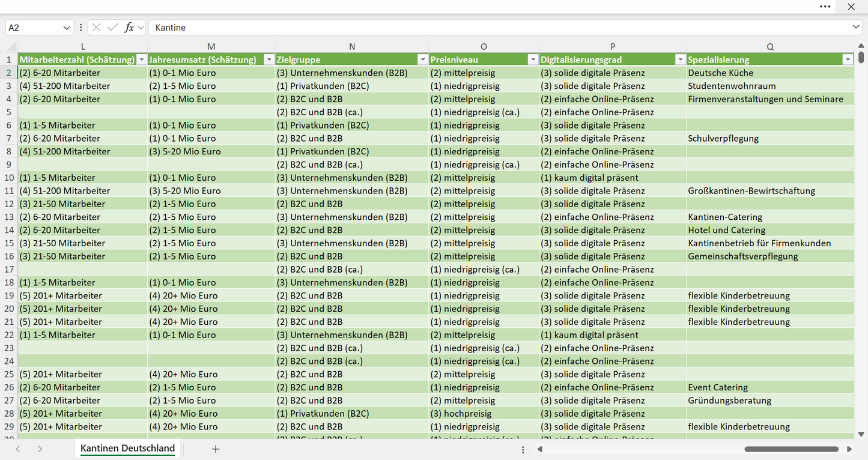Select flexible Kinderbetreuung in row 19
This screenshot has height=460, width=868.
tap(770, 295)
